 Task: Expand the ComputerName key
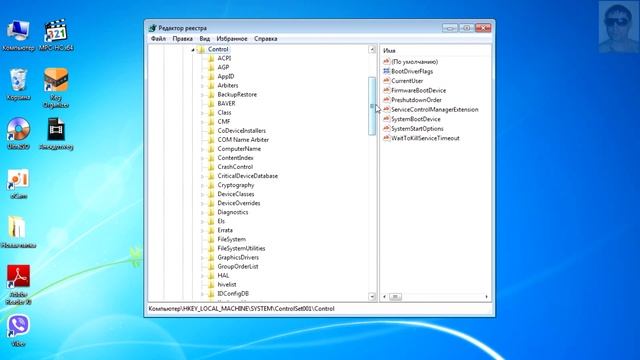point(202,149)
